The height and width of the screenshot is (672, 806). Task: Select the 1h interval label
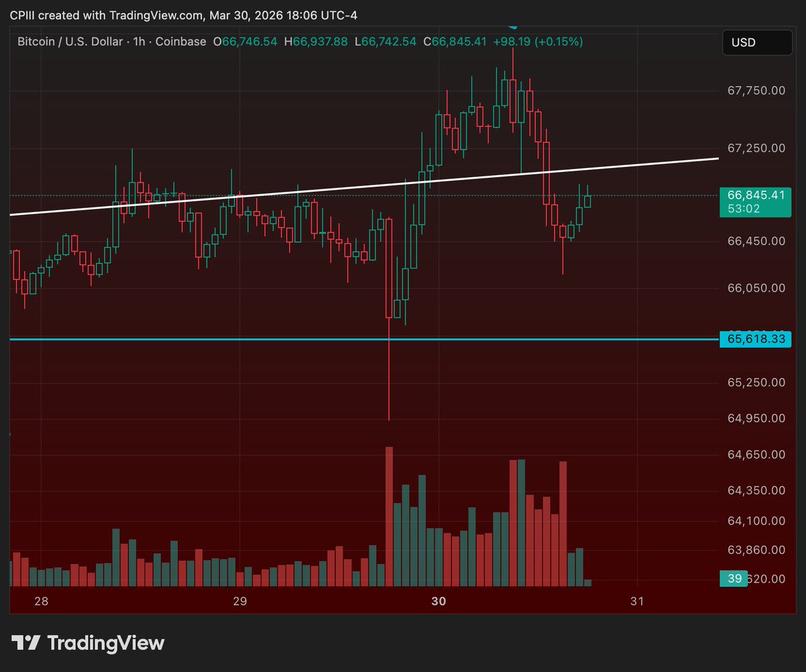click(140, 42)
